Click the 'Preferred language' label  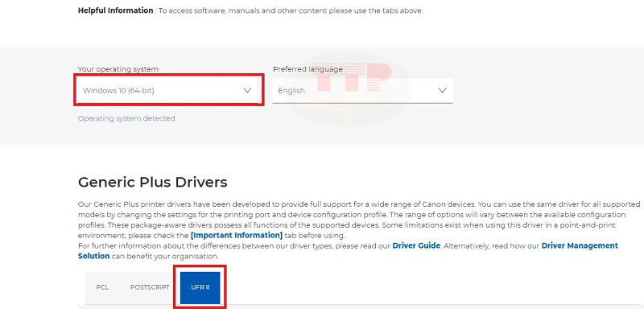click(x=308, y=69)
